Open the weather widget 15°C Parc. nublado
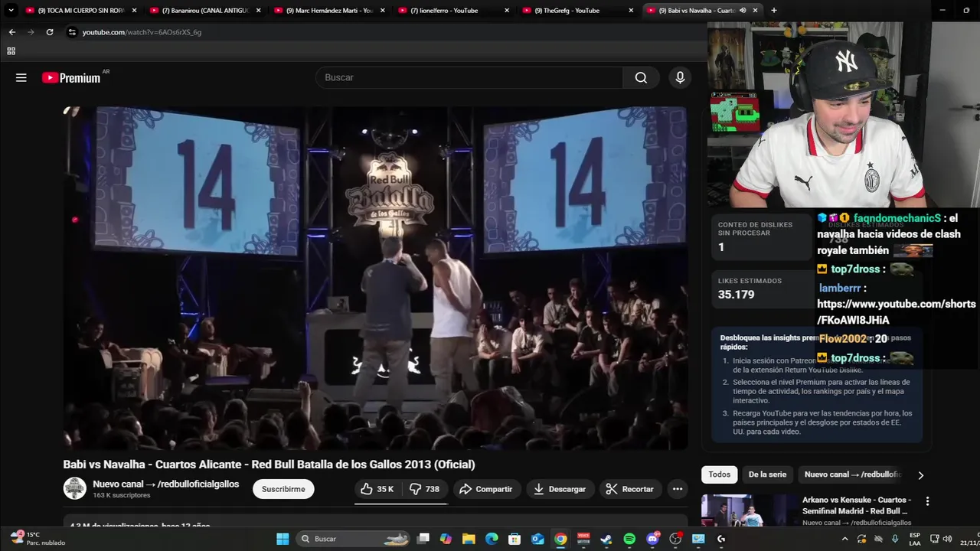Viewport: 980px width, 551px height. (x=38, y=539)
